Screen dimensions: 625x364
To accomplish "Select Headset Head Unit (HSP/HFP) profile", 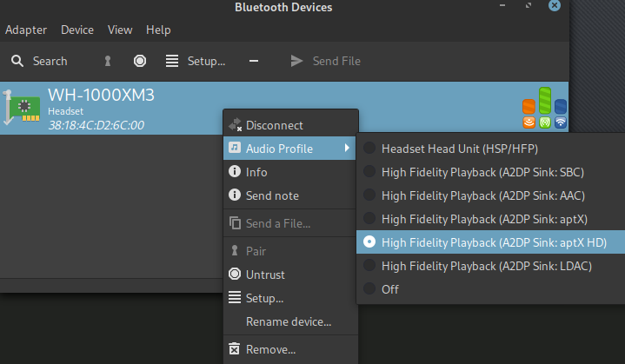I will coord(490,149).
